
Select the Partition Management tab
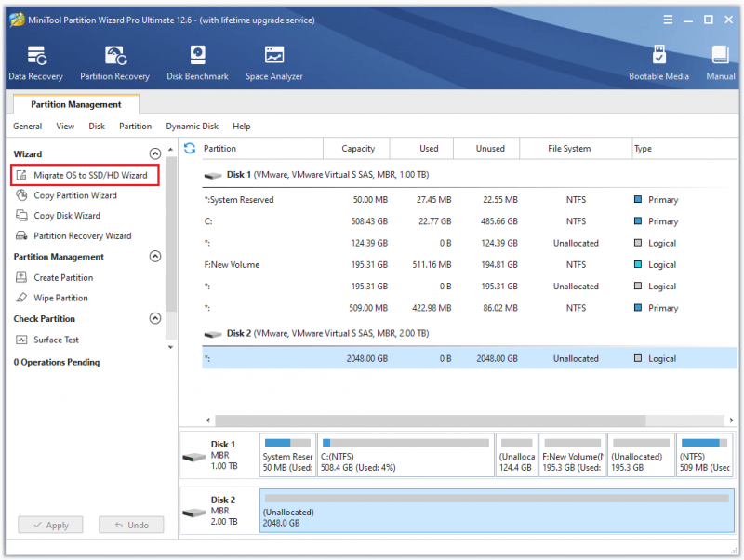[x=76, y=104]
